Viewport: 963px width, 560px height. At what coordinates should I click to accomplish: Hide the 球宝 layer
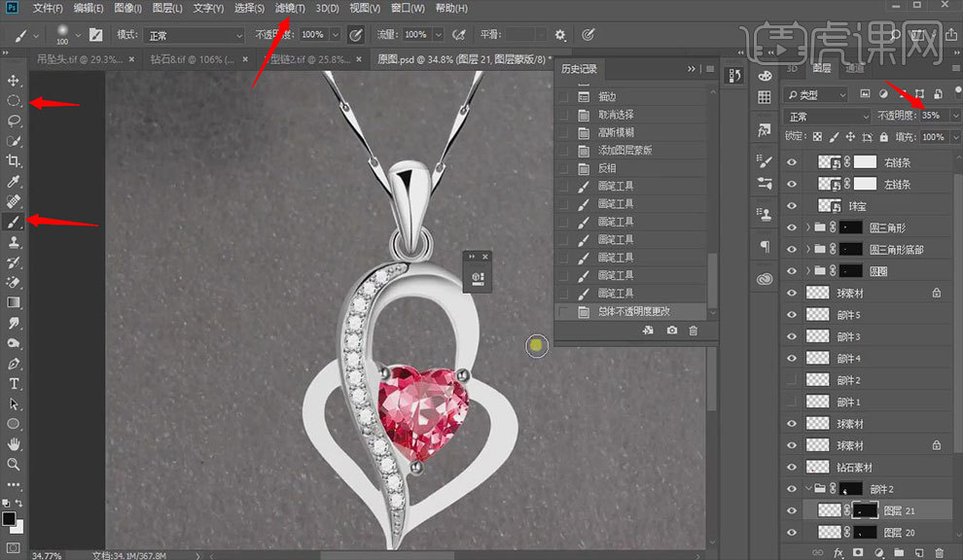[x=791, y=206]
